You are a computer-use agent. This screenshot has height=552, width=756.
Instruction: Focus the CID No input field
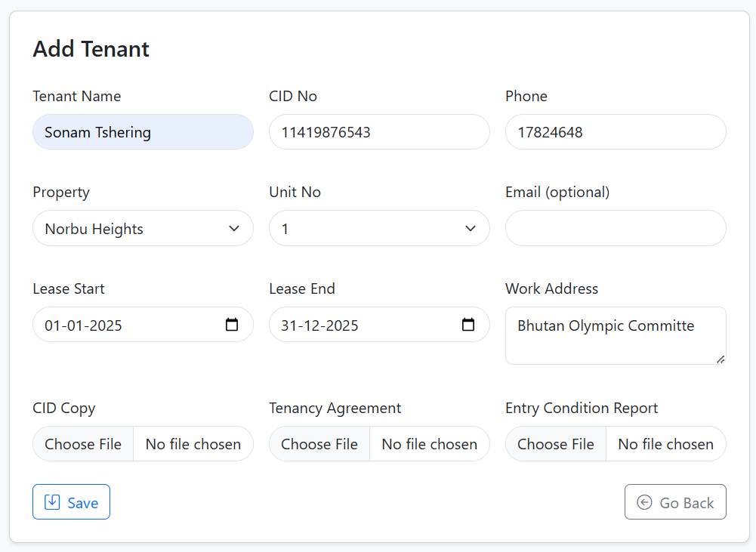379,132
